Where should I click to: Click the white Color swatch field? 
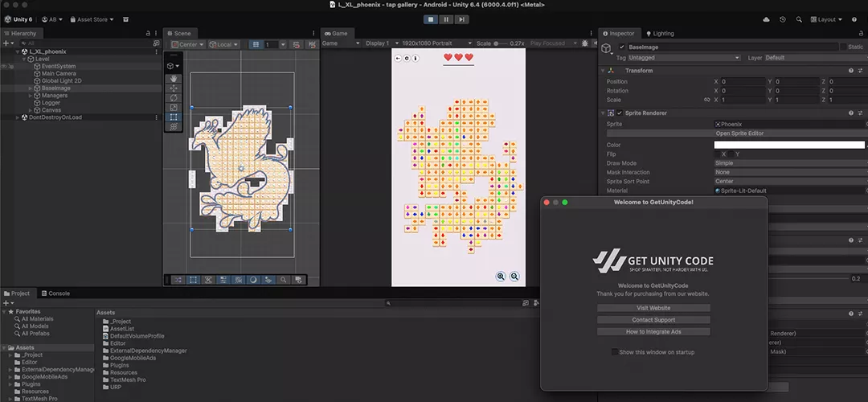(788, 145)
